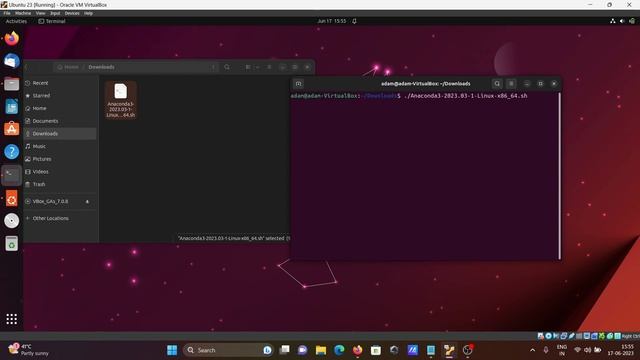The width and height of the screenshot is (640, 360).
Task: Open VirtualBox View menu
Action: point(40,13)
